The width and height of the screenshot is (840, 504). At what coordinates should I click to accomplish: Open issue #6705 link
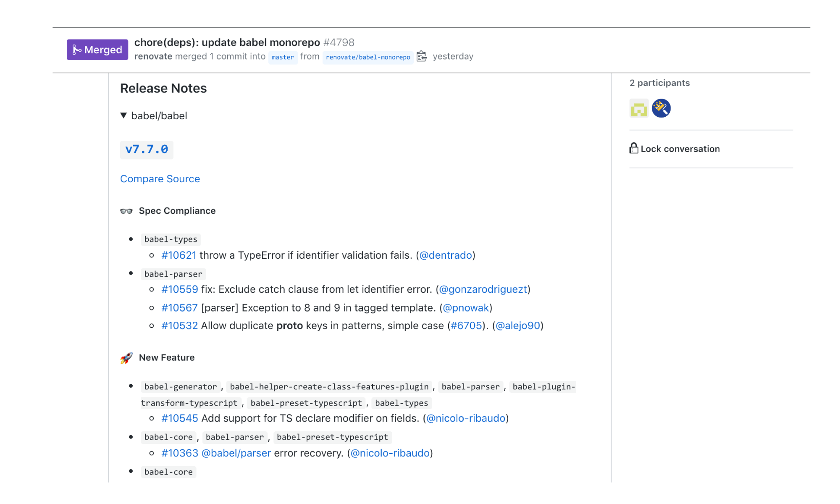[x=466, y=326]
